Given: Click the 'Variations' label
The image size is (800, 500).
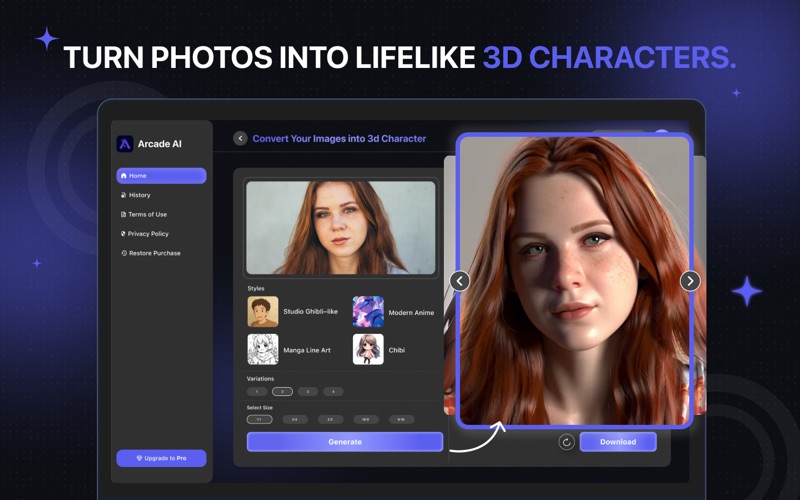Looking at the screenshot, I should [x=260, y=379].
